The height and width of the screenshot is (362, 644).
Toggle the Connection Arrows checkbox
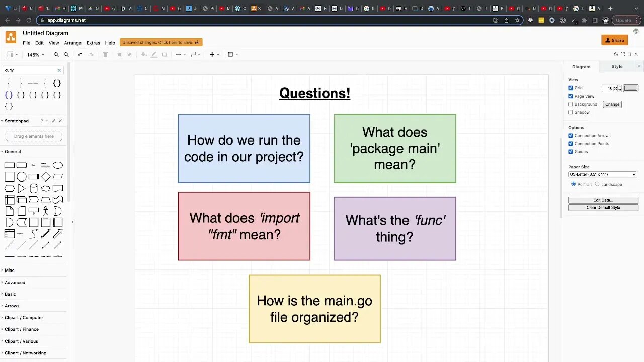click(571, 136)
